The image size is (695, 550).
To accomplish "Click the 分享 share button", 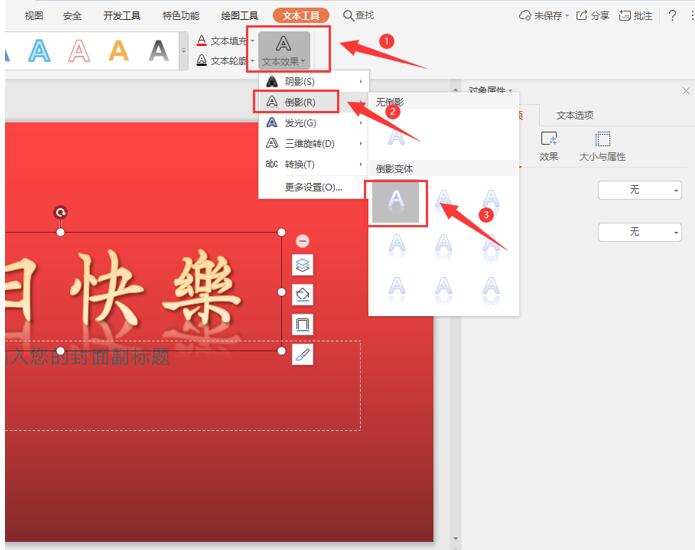I will [592, 16].
